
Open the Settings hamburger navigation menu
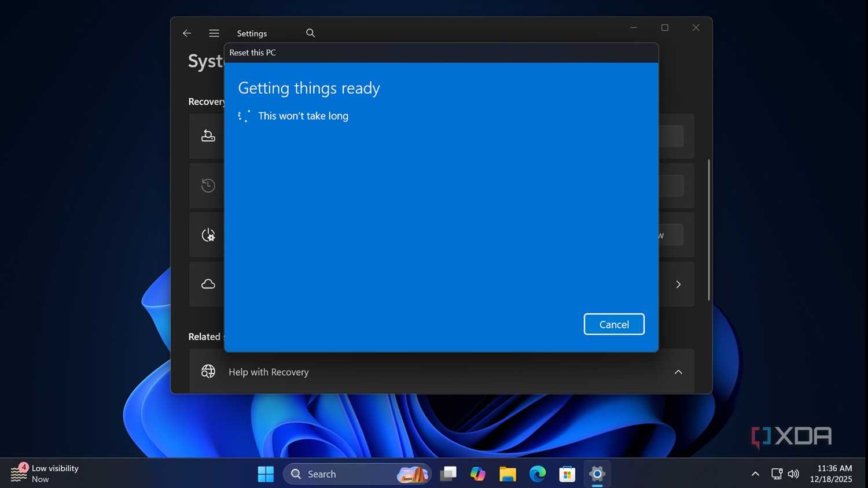[214, 33]
